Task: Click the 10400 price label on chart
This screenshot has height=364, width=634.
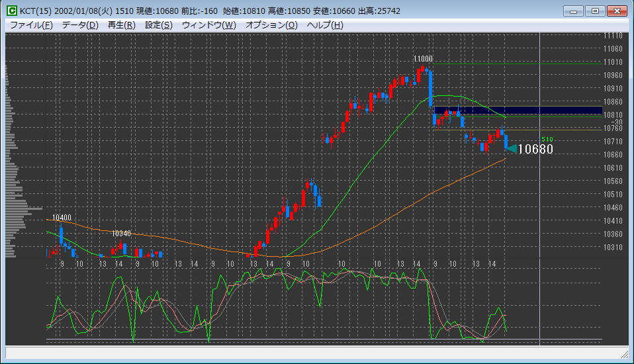Action: pos(62,217)
